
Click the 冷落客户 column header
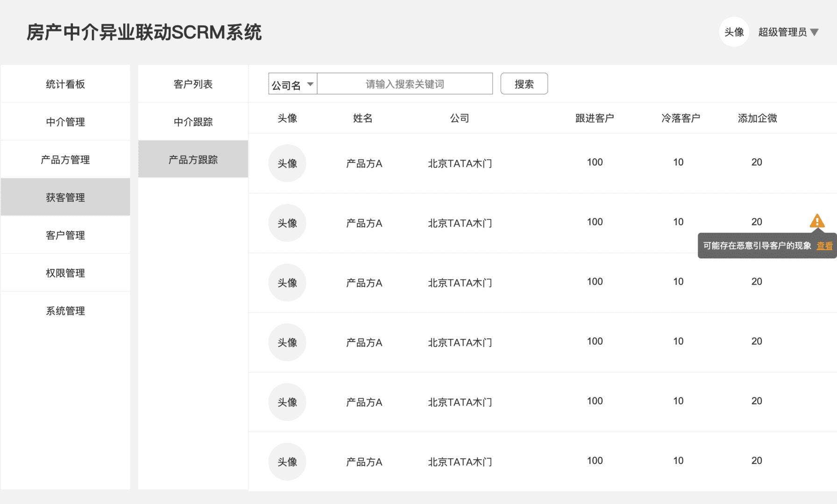pos(681,118)
